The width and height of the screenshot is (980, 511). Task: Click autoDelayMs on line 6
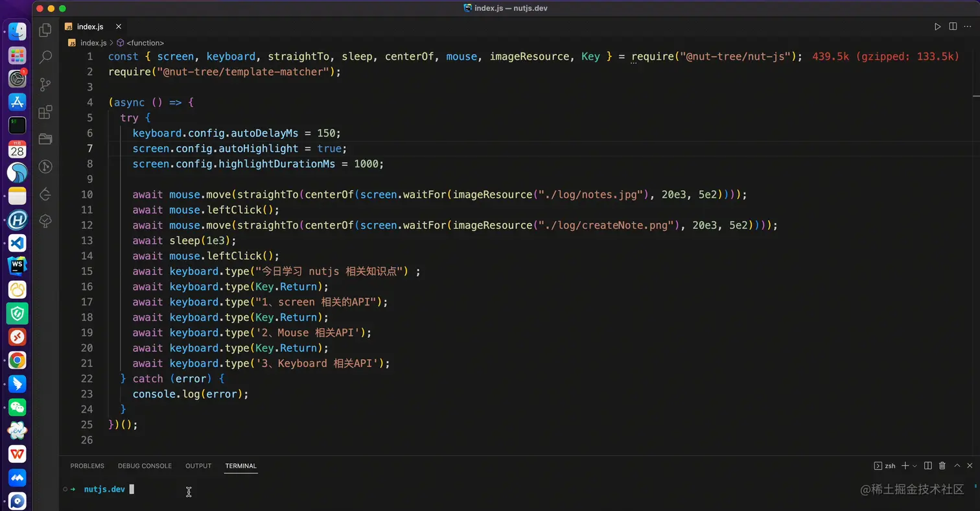coord(264,133)
